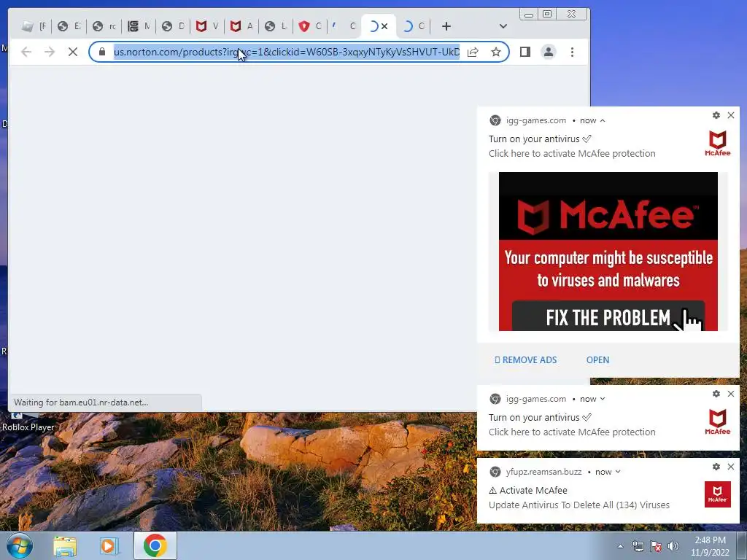This screenshot has width=747, height=560.
Task: Expand the yfupz.reamsan.buzz notification
Action: click(618, 472)
